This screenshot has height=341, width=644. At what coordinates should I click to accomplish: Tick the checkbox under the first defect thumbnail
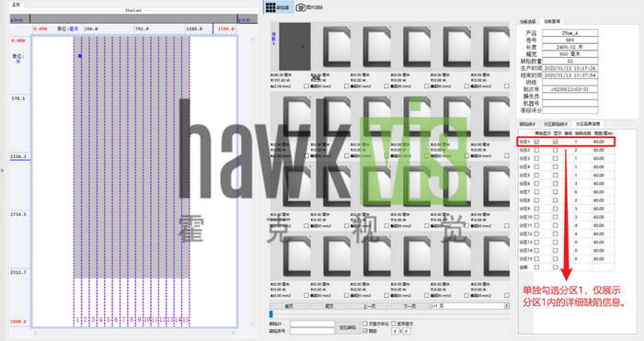(x=306, y=86)
